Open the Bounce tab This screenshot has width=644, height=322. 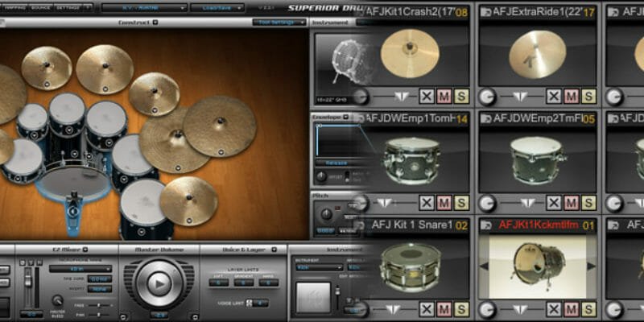(x=41, y=7)
